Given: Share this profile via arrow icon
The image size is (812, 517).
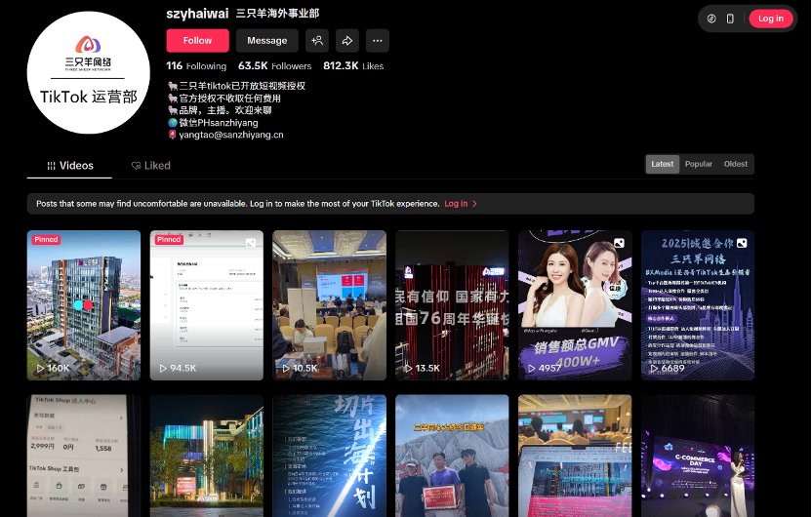Looking at the screenshot, I should [346, 40].
